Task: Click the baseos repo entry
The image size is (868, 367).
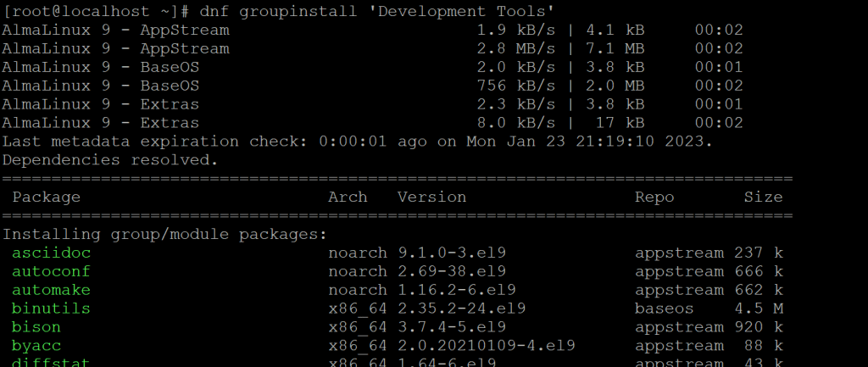Action: 665,309
